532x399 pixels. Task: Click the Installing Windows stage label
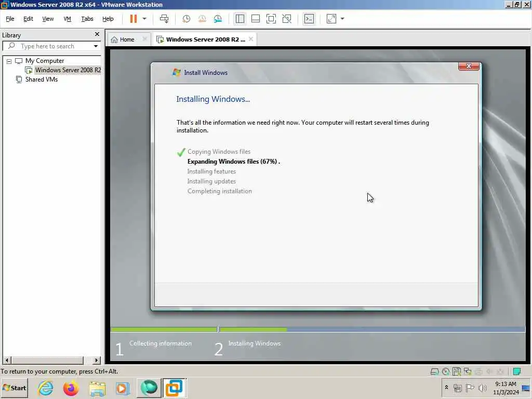(255, 343)
